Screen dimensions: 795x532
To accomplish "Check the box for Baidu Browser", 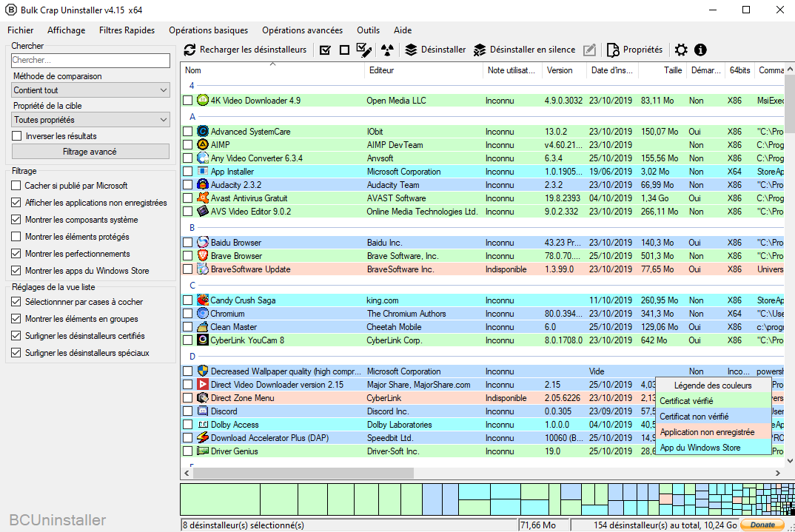I will click(188, 243).
